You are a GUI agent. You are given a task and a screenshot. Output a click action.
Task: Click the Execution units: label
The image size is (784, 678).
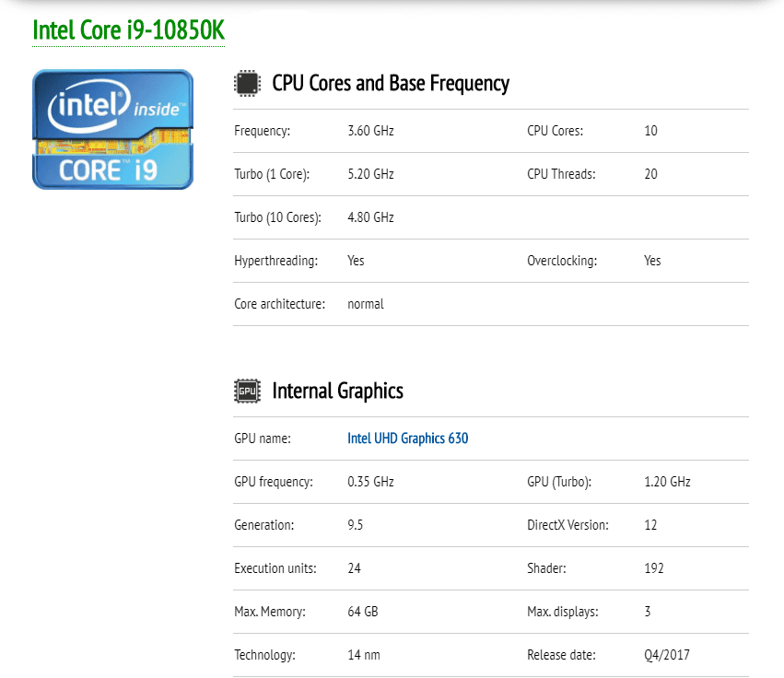(x=275, y=568)
